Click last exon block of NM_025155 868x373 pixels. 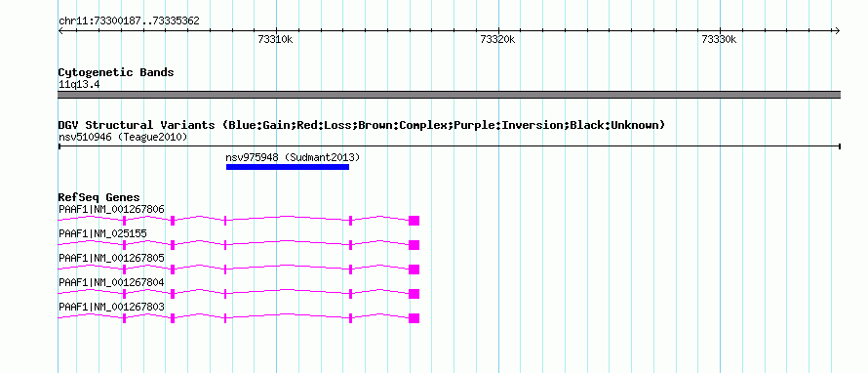[414, 245]
